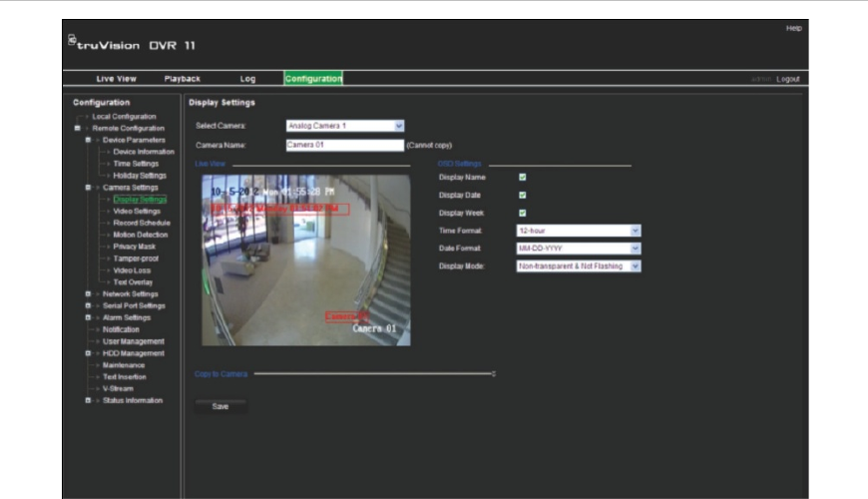Open Maintenance in the tree

coord(124,365)
